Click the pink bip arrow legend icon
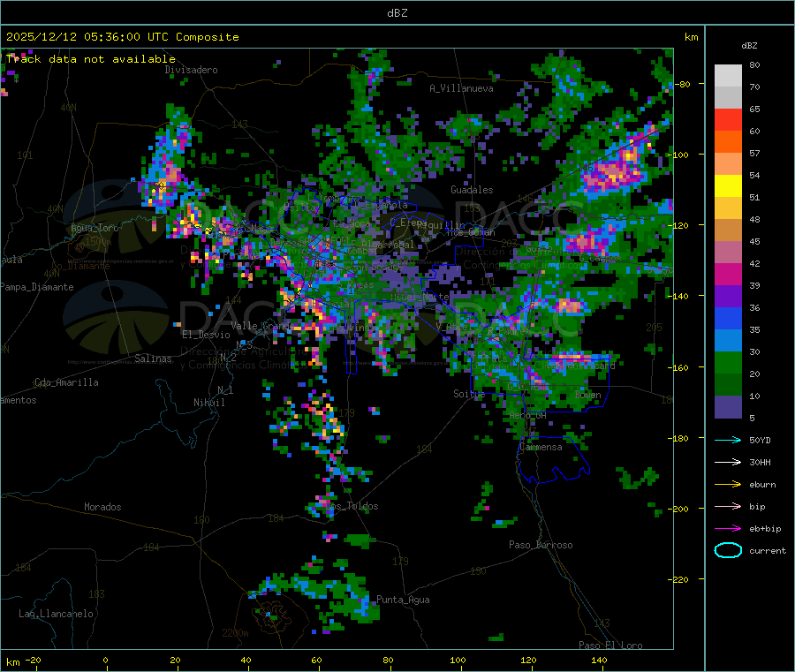This screenshot has width=795, height=672. [728, 506]
